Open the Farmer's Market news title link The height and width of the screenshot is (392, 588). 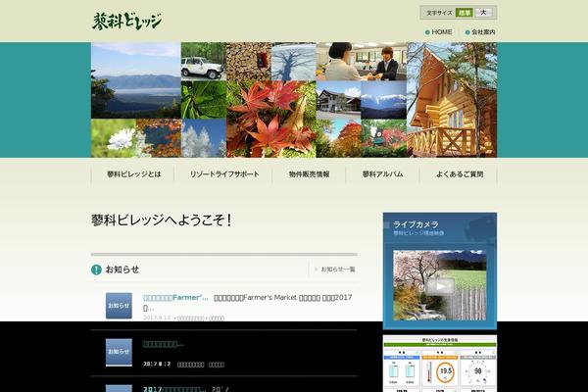click(x=175, y=298)
